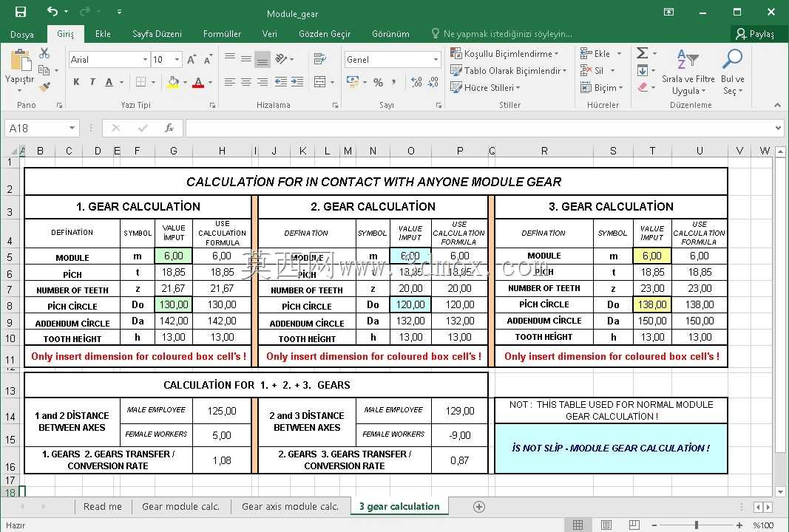Align text to the bottom
789x532 pixels.
click(263, 59)
